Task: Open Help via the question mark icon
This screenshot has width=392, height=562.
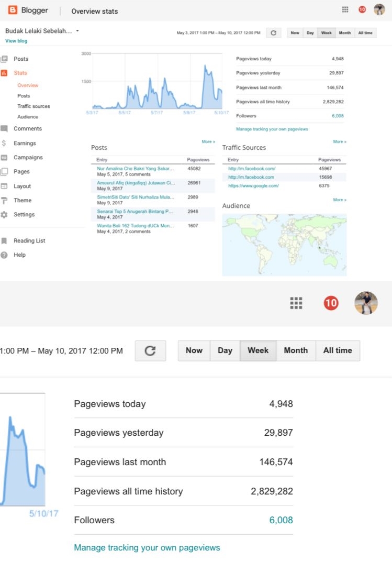Action: coord(4,255)
